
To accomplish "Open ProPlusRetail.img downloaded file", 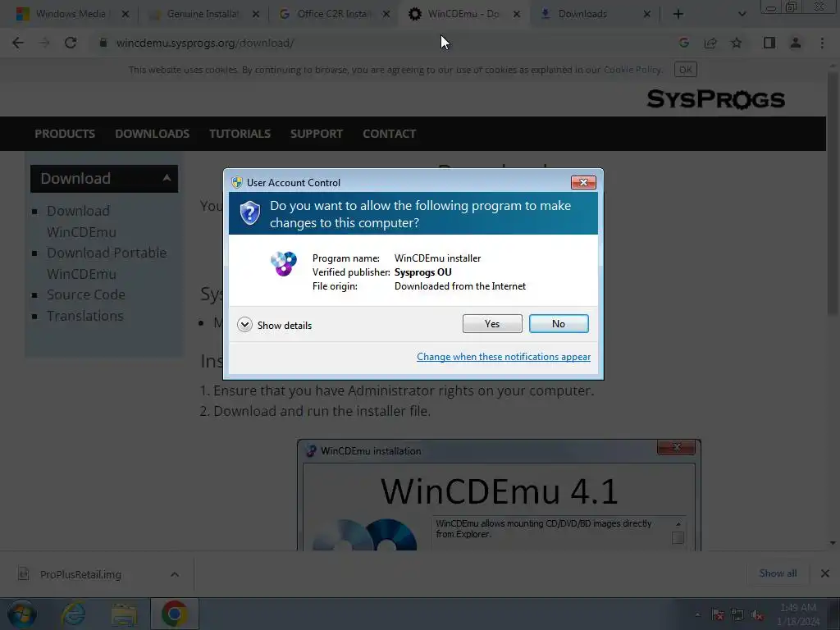I will 80,574.
